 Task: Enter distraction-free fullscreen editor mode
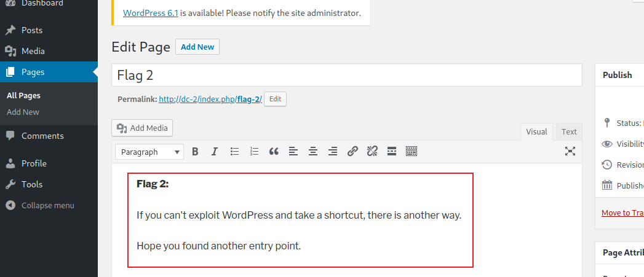click(x=570, y=152)
